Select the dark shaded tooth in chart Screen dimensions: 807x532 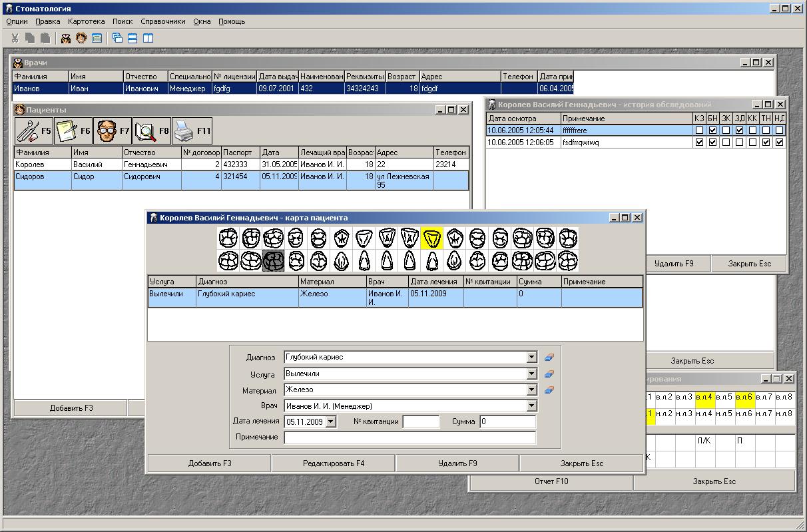pyautogui.click(x=274, y=260)
